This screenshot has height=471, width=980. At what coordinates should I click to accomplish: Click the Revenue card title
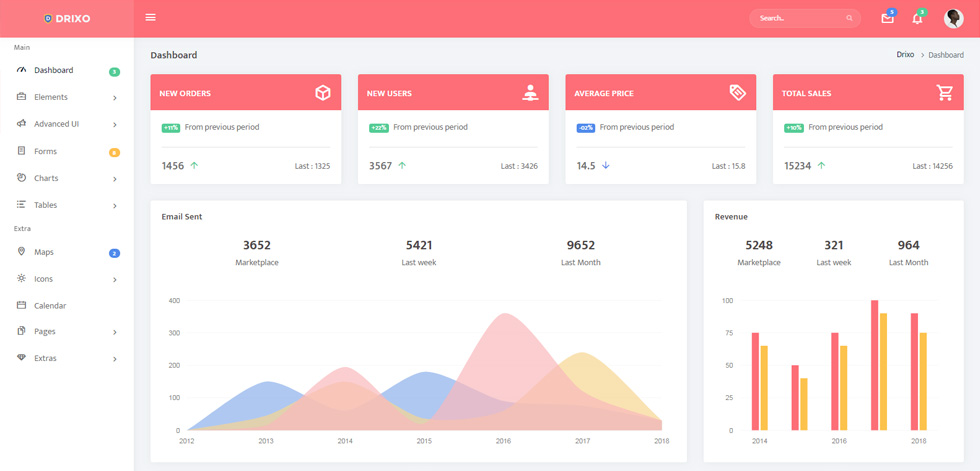pos(731,217)
